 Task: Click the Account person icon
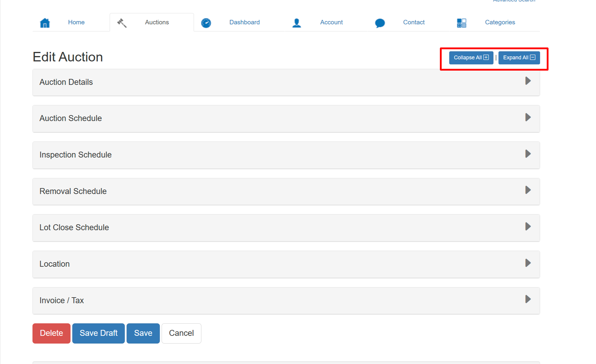(297, 23)
